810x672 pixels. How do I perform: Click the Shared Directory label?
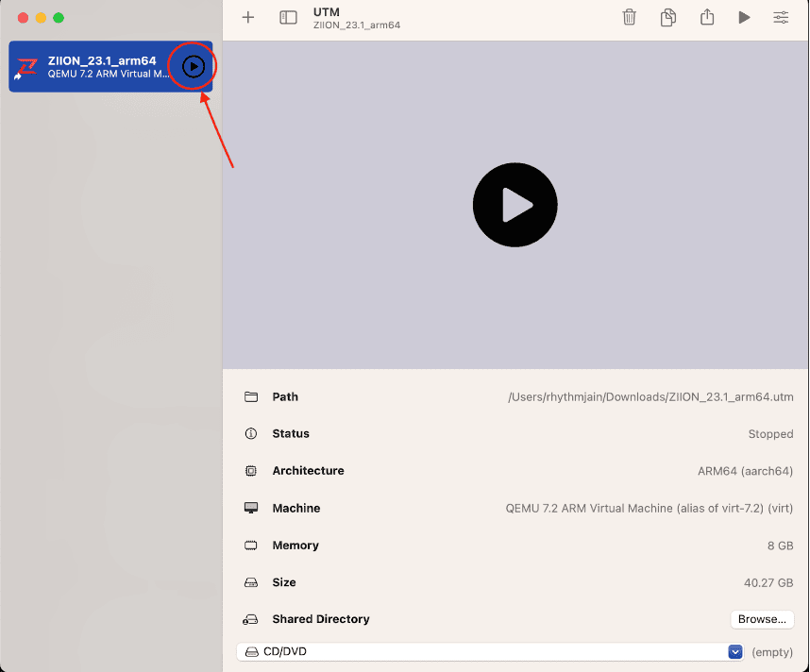click(321, 619)
